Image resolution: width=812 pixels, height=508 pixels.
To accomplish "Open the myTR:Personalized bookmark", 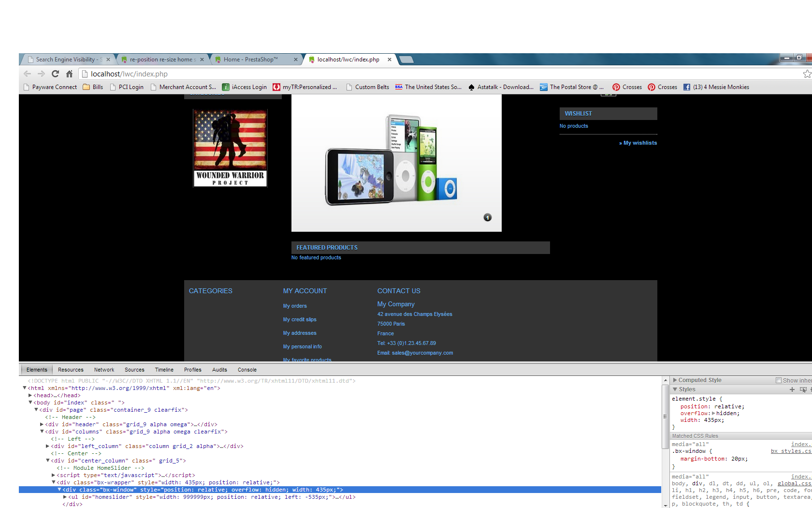I will pyautogui.click(x=304, y=87).
